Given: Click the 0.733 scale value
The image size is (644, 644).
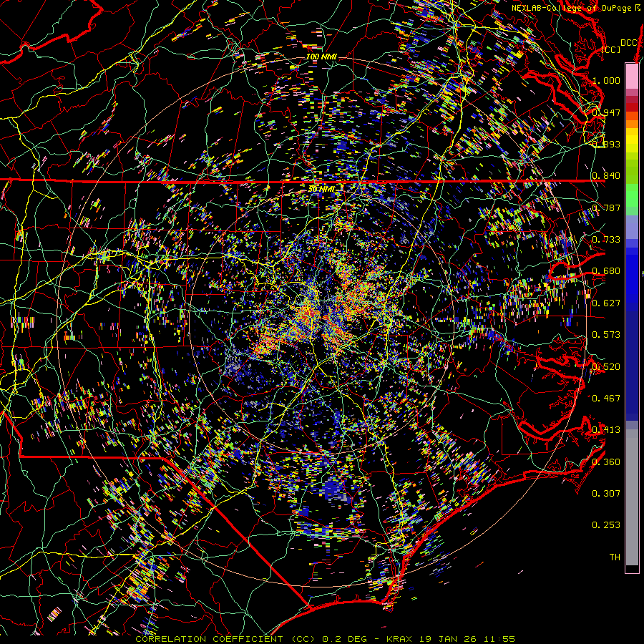Looking at the screenshot, I should point(606,240).
